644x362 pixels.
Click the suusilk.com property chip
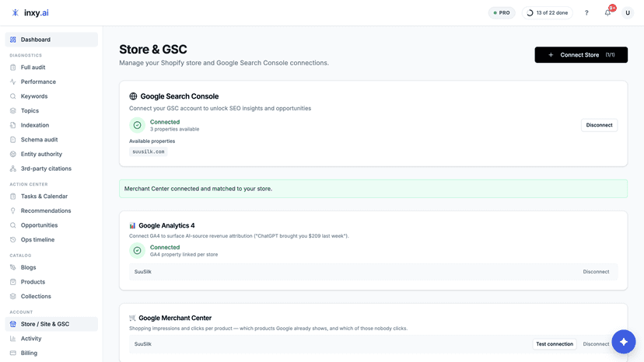pyautogui.click(x=149, y=151)
